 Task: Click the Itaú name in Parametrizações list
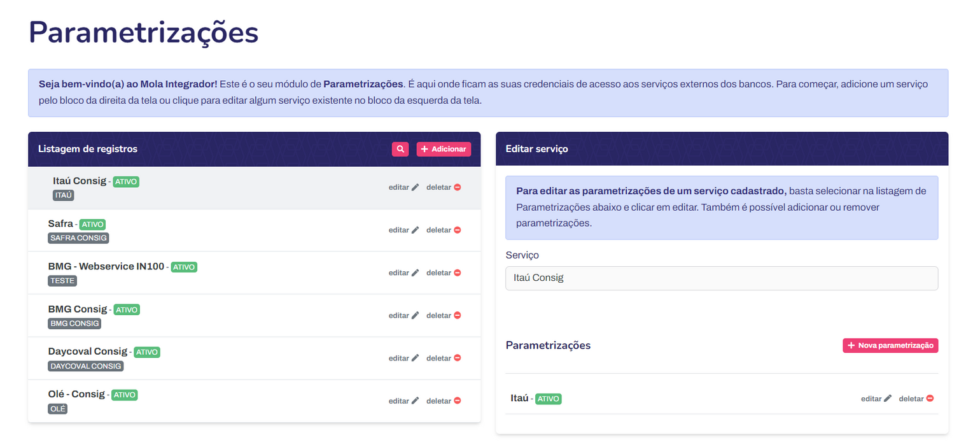pos(519,398)
